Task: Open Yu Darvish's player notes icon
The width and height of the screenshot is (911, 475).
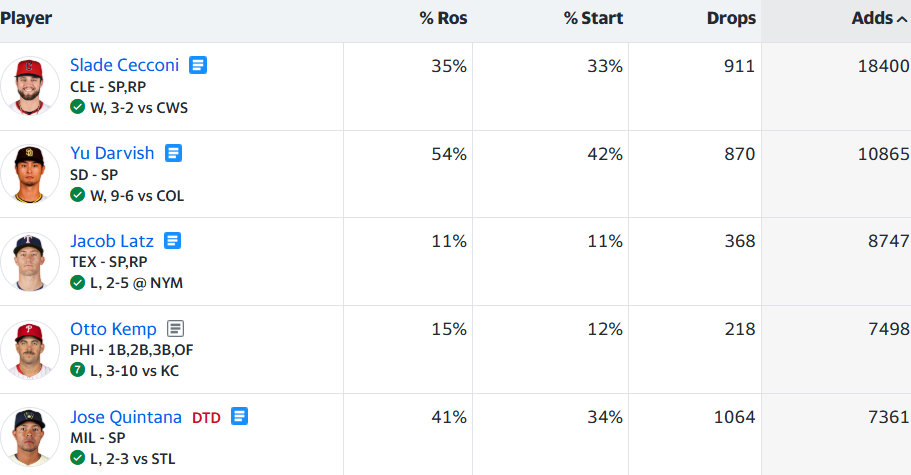Action: (x=173, y=153)
